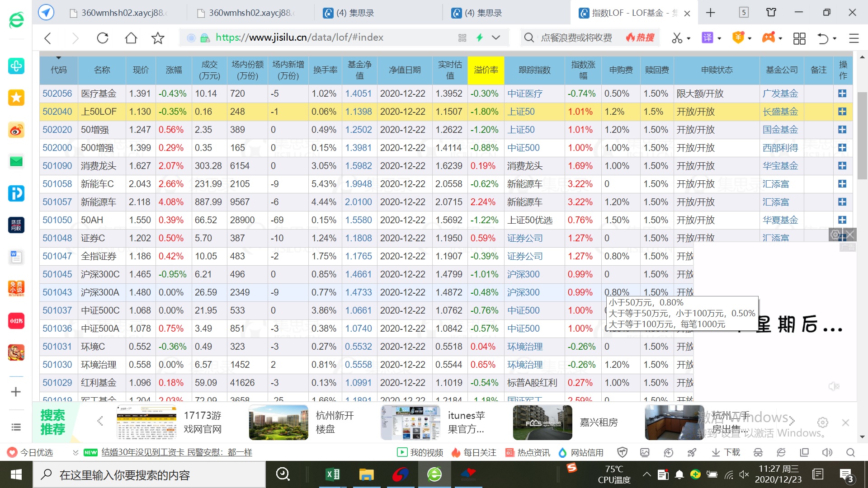Click the download button in the status bar
Image resolution: width=868 pixels, height=488 pixels.
coord(726,452)
